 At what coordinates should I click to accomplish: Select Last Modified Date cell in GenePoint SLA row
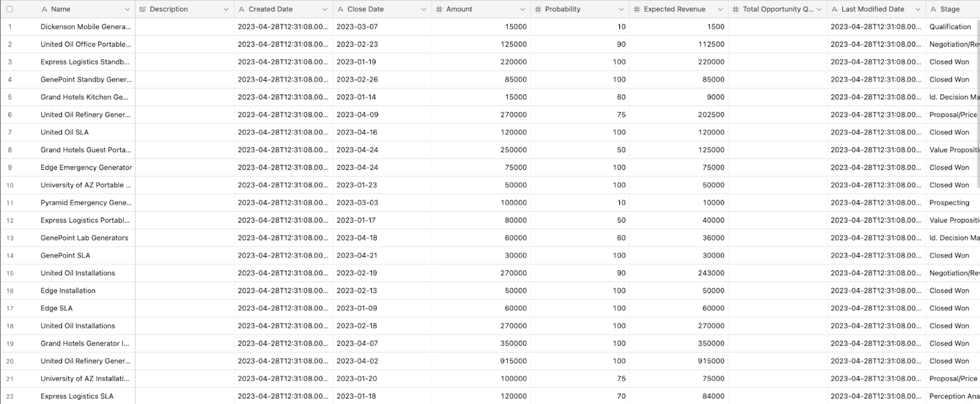(x=876, y=256)
